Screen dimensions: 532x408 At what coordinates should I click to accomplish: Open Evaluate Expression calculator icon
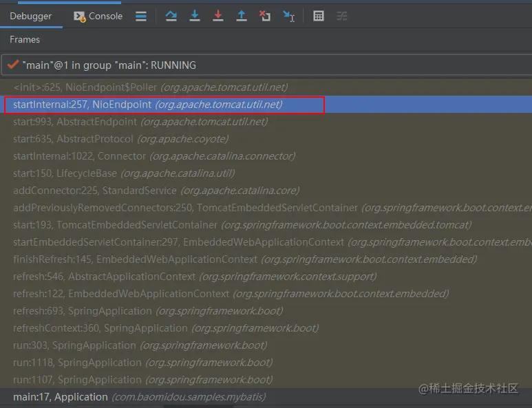318,16
